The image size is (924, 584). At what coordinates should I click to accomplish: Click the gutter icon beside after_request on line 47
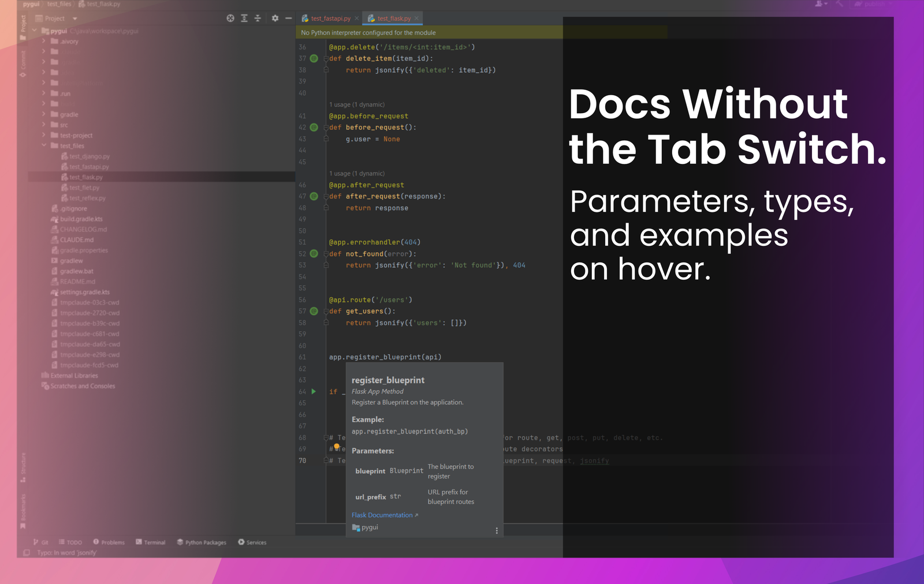tap(314, 196)
